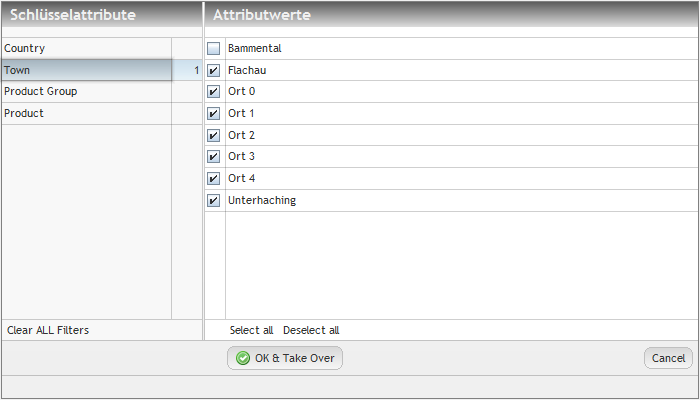Deselect the Ort 4 checkbox
Image resolution: width=700 pixels, height=400 pixels.
(214, 178)
